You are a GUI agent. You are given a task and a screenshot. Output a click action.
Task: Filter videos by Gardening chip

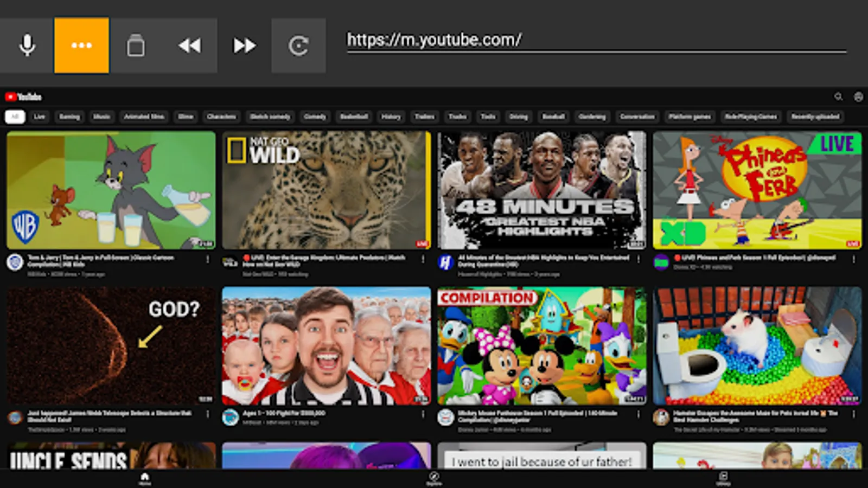pos(592,117)
